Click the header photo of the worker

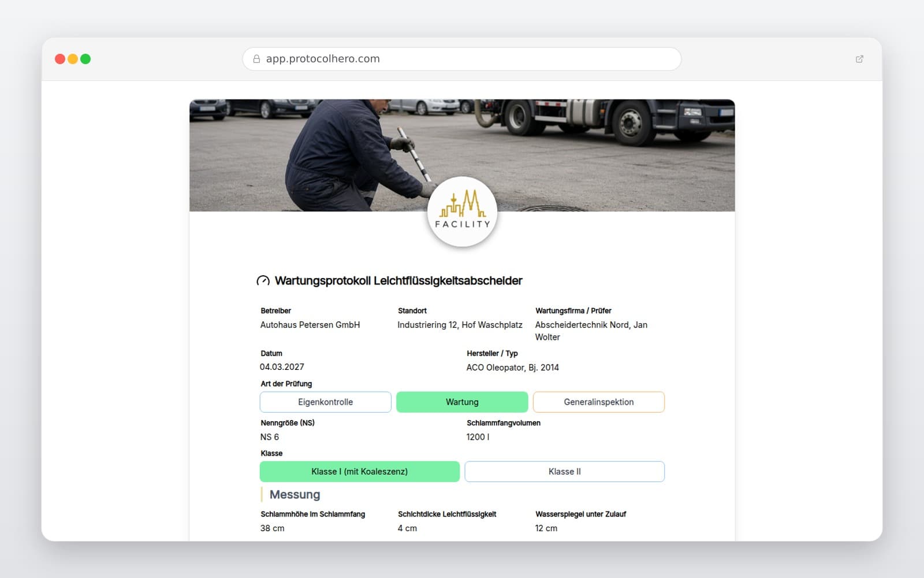click(462, 155)
